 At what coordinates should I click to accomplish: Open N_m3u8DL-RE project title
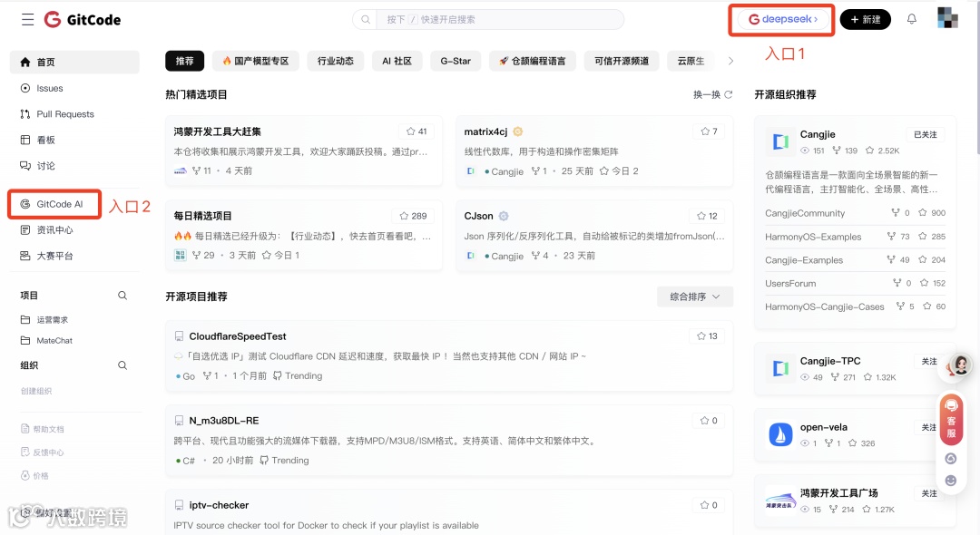(224, 420)
